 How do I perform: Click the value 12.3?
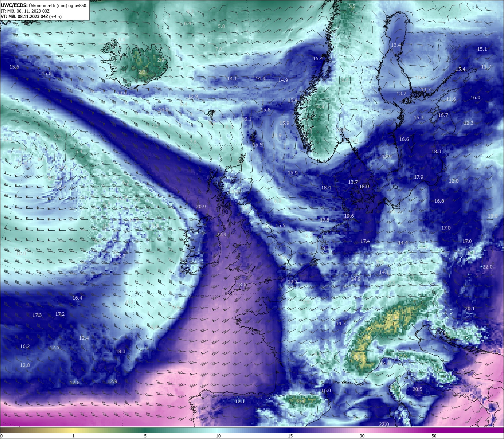coord(469,123)
